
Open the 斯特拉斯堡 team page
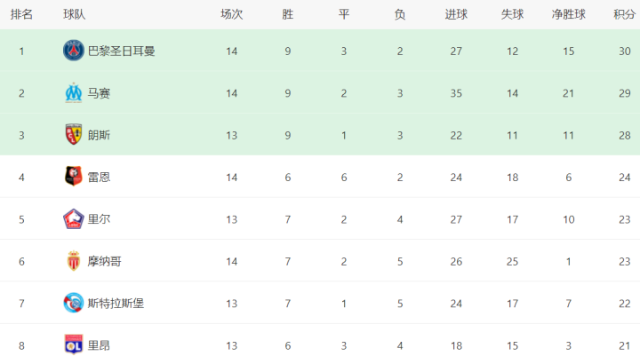116,303
